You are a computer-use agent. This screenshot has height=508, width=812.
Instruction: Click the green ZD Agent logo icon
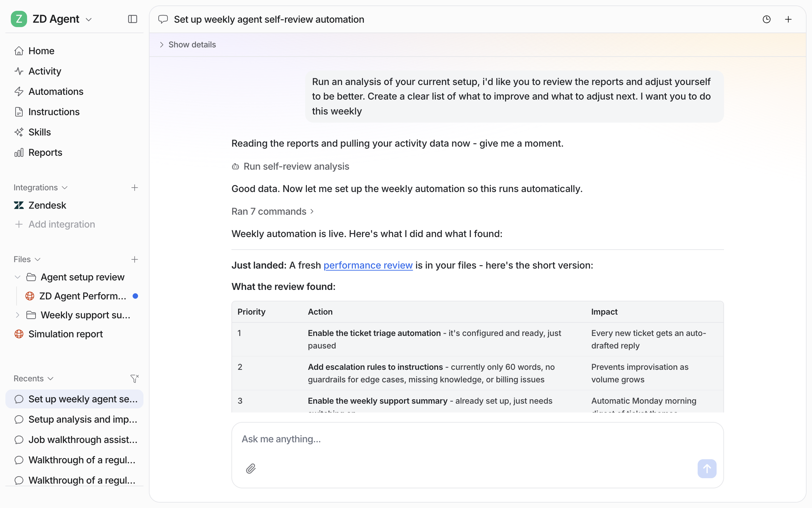pos(19,19)
